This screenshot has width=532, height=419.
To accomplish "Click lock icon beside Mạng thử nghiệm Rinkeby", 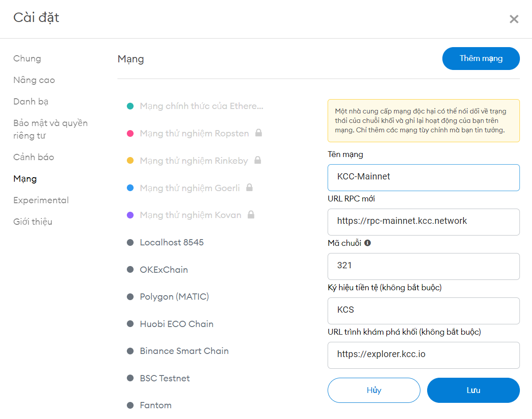I will pyautogui.click(x=258, y=160).
